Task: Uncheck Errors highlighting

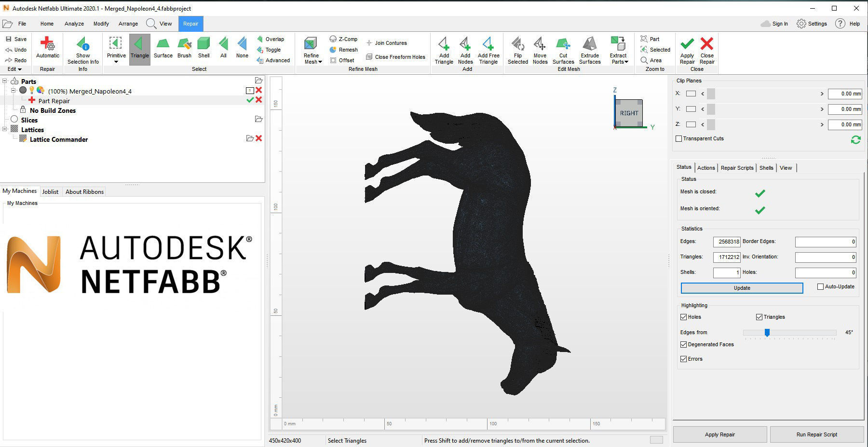Action: [683, 359]
